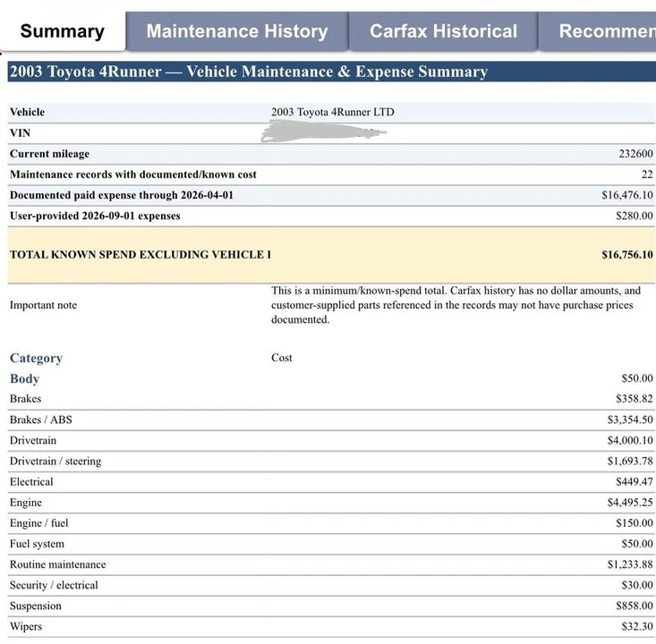Viewport: 656px width, 644px height.
Task: Select the Fuel system cost $50.00
Action: [x=636, y=544]
